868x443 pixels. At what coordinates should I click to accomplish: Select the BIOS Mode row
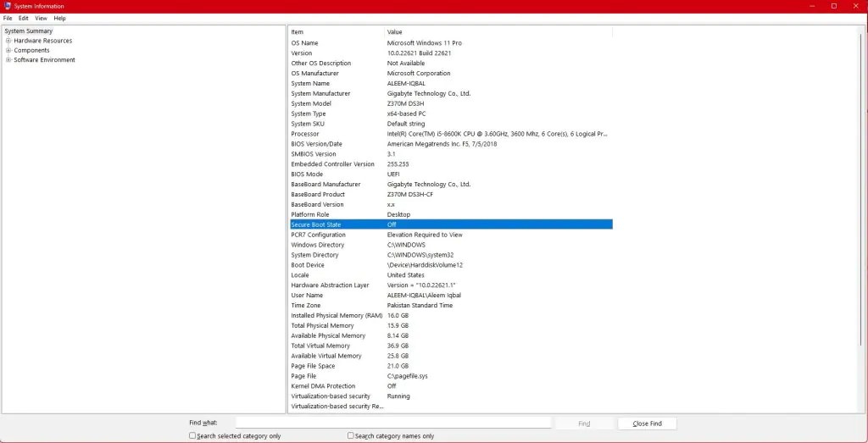451,174
